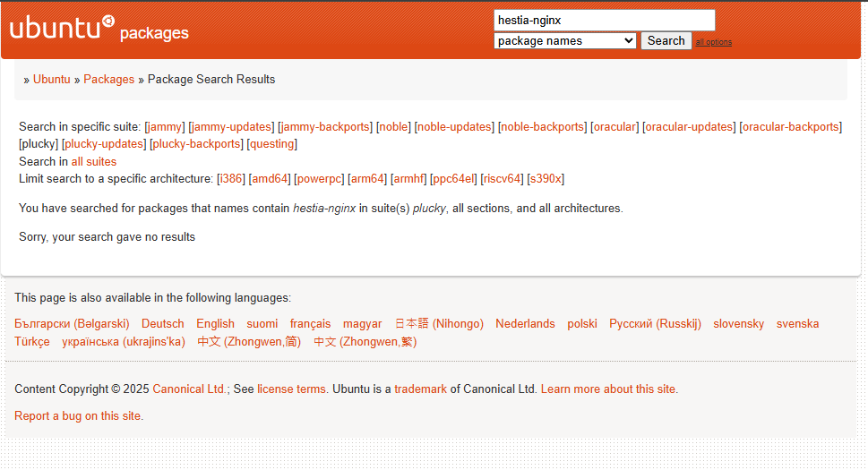
Task: Focus the hestia-nginx search input field
Action: pyautogui.click(x=604, y=21)
